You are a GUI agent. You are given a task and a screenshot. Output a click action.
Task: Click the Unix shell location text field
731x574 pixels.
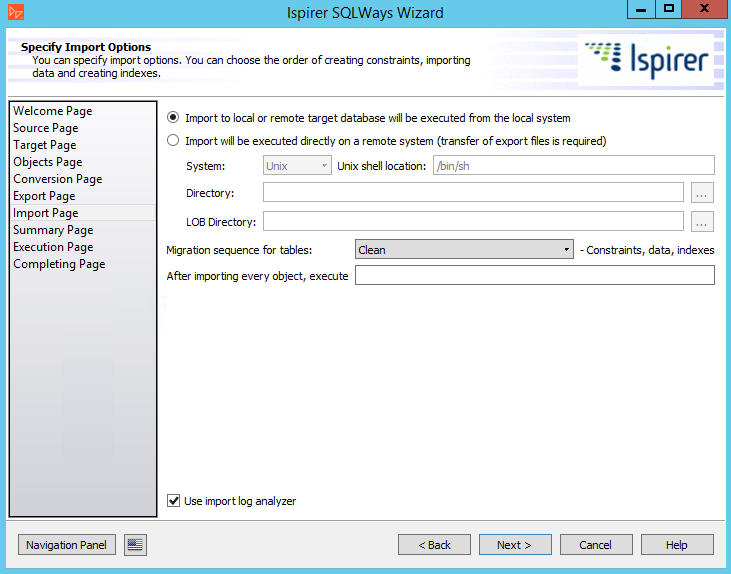(573, 166)
